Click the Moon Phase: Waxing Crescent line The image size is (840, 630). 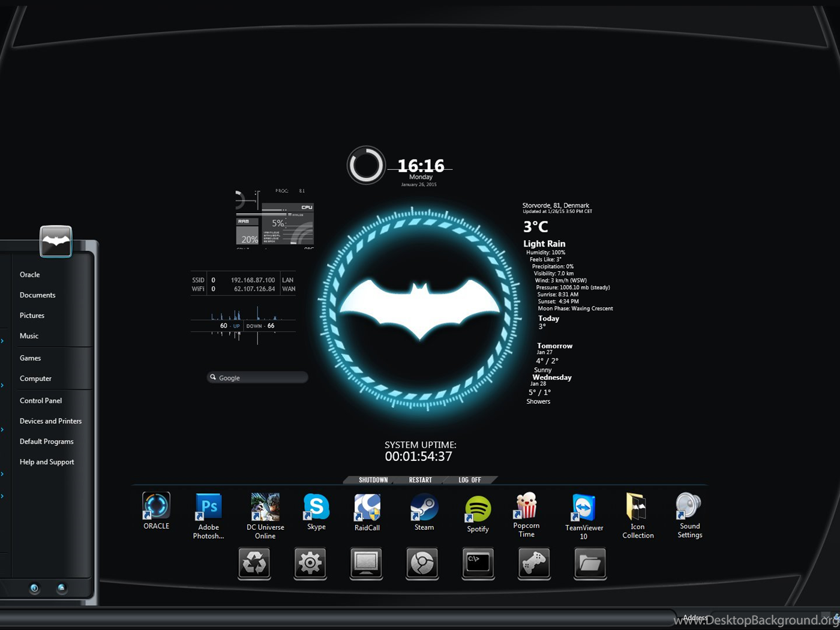point(575,308)
